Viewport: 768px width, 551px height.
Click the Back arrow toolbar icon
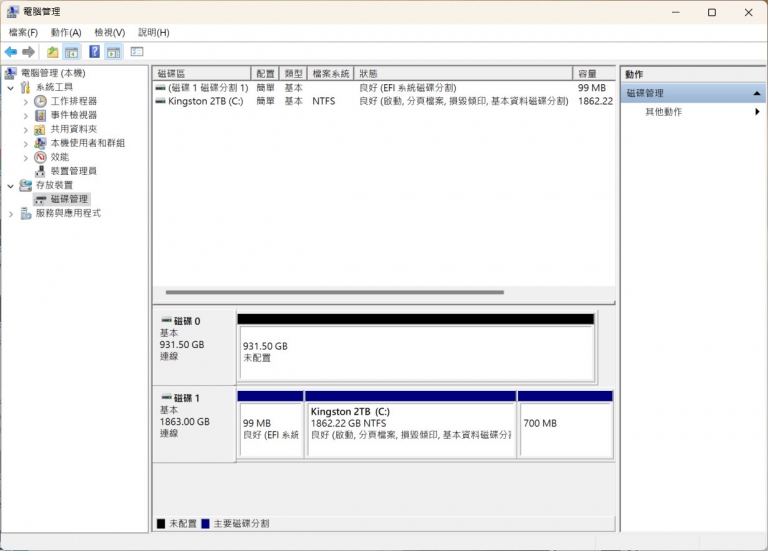click(11, 51)
